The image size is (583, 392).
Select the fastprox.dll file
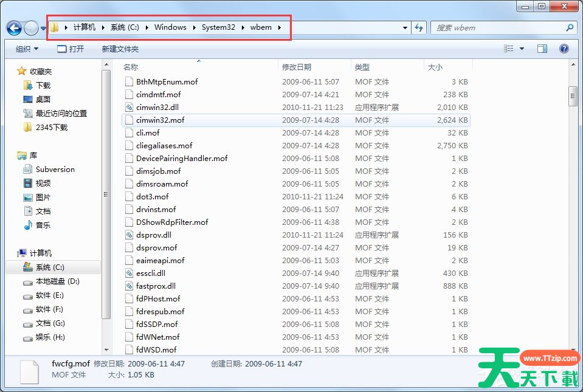tap(156, 286)
